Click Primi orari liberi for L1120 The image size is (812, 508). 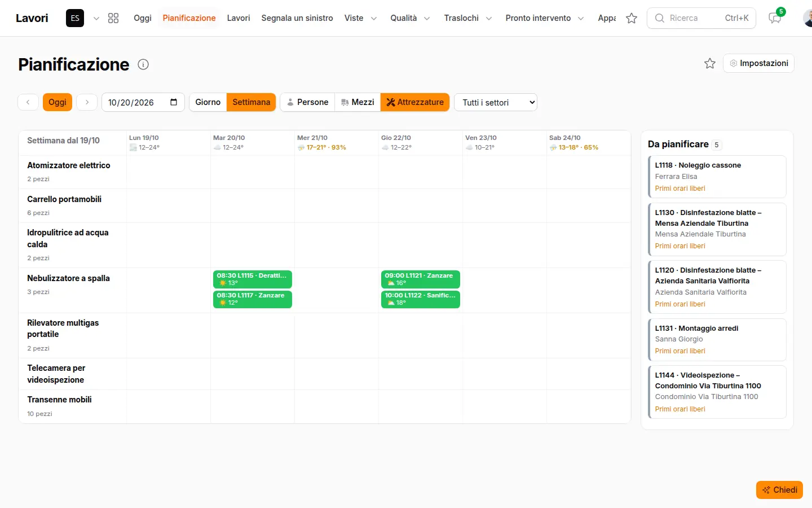tap(680, 304)
